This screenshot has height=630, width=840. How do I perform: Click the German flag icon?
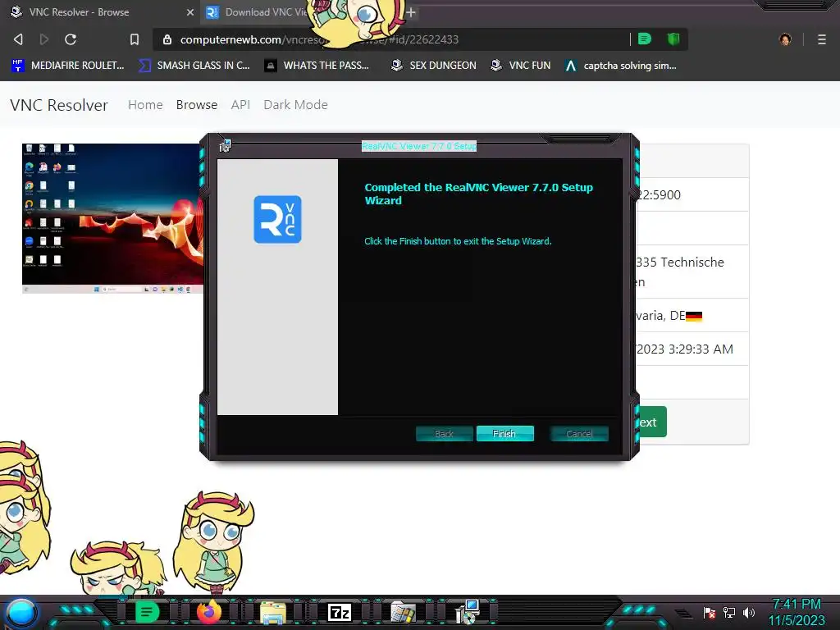pos(694,316)
